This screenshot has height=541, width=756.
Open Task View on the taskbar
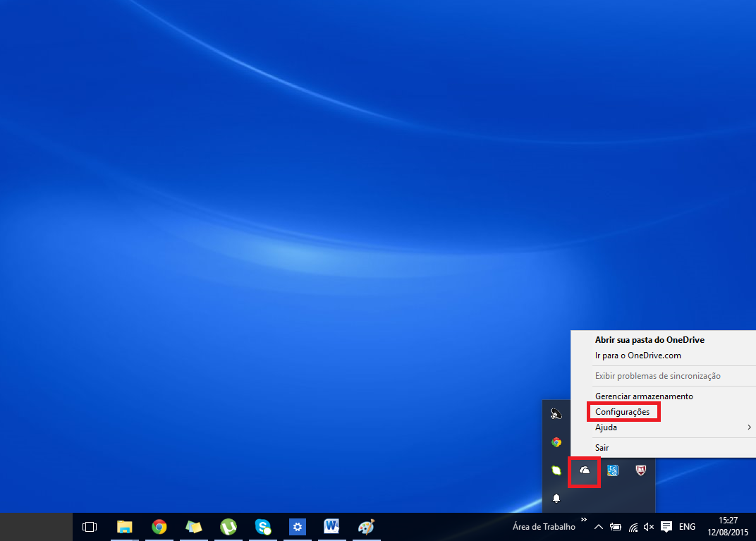tap(90, 526)
